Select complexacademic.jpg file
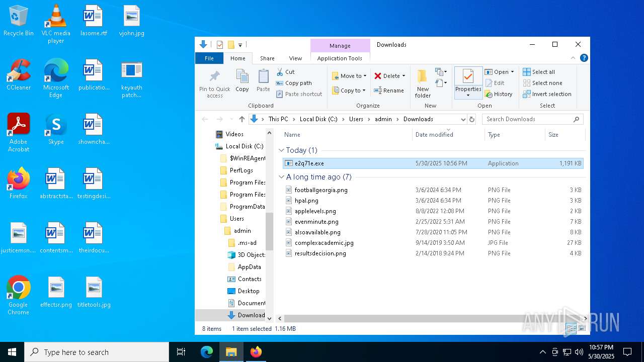This screenshot has height=362, width=644. click(433, 243)
